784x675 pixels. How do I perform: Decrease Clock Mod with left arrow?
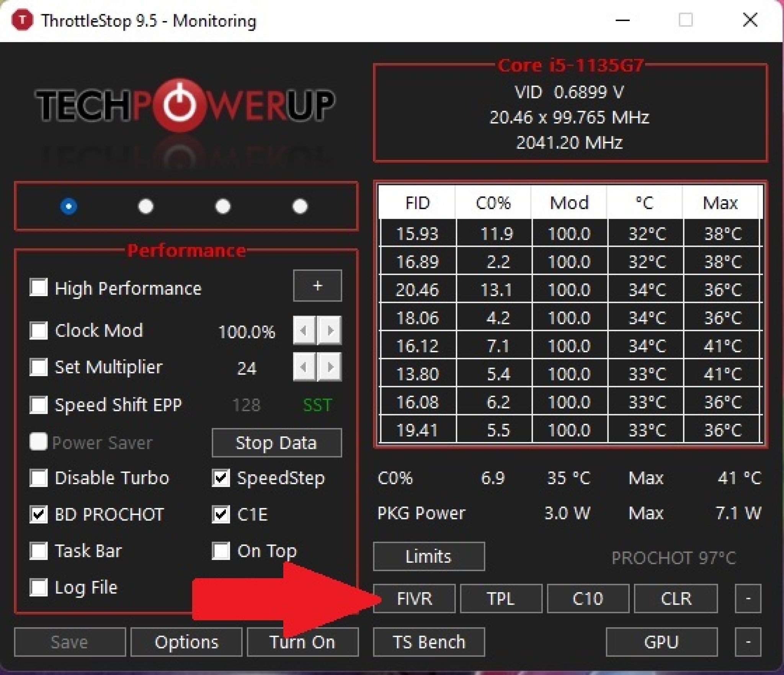pyautogui.click(x=304, y=330)
